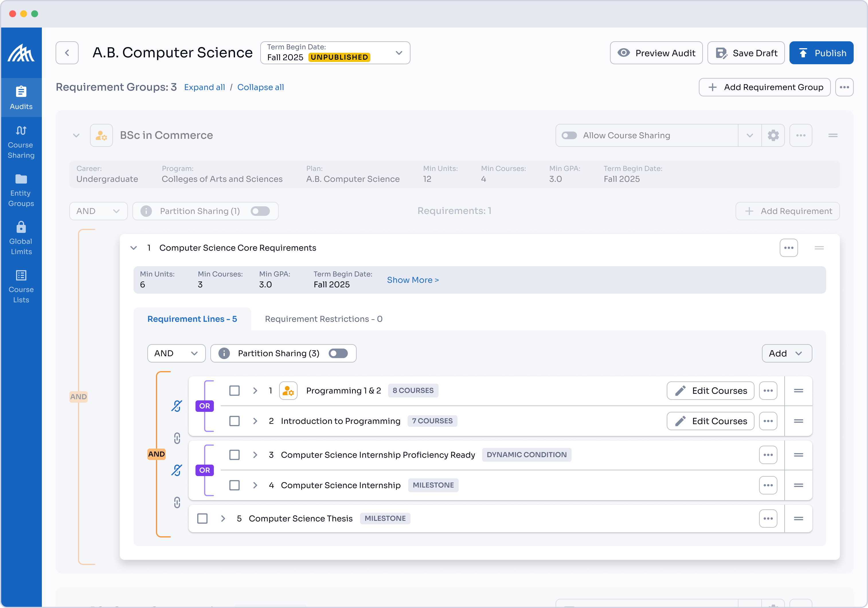The width and height of the screenshot is (868, 608).
Task: Click the DYNAMIC CONDITION badge
Action: coord(527,455)
